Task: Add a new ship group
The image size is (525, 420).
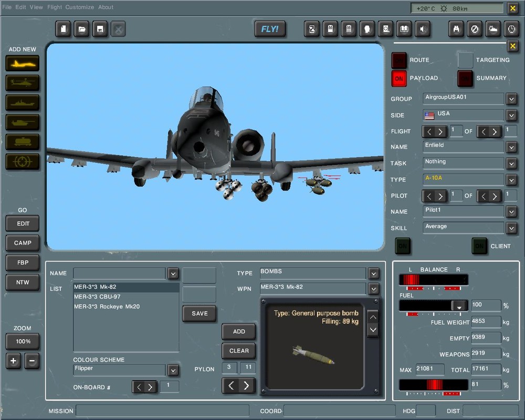Action: pos(23,102)
